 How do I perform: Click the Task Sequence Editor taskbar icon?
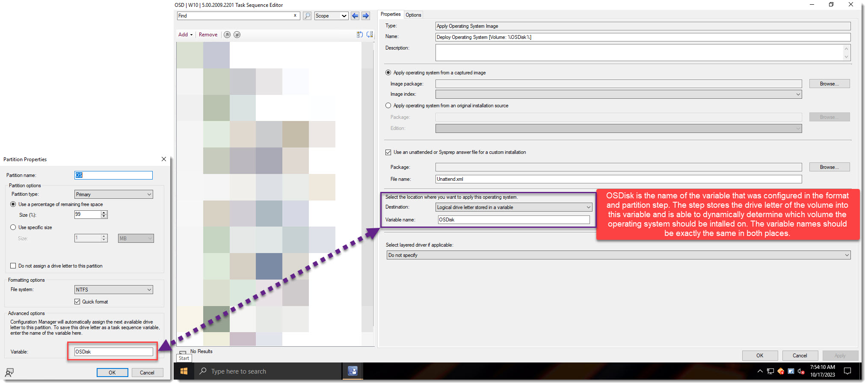pos(353,371)
